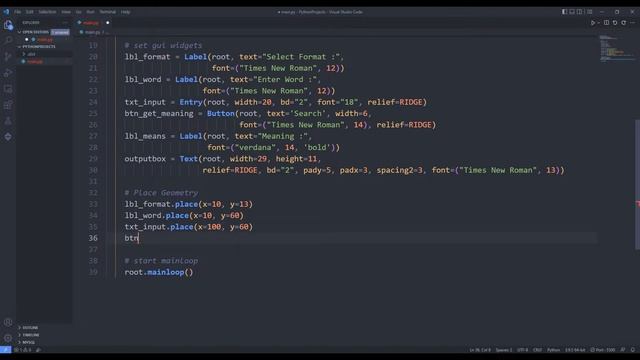The image size is (640, 360).
Task: Click main.py in the breadcrumb bar
Action: coord(92,32)
